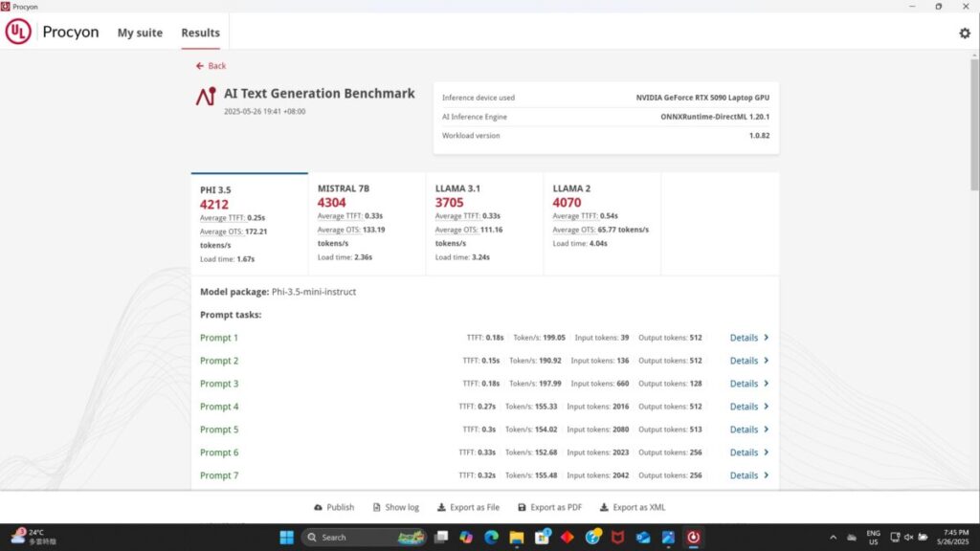Click the Prompt 6 task name
980x551 pixels.
click(219, 452)
